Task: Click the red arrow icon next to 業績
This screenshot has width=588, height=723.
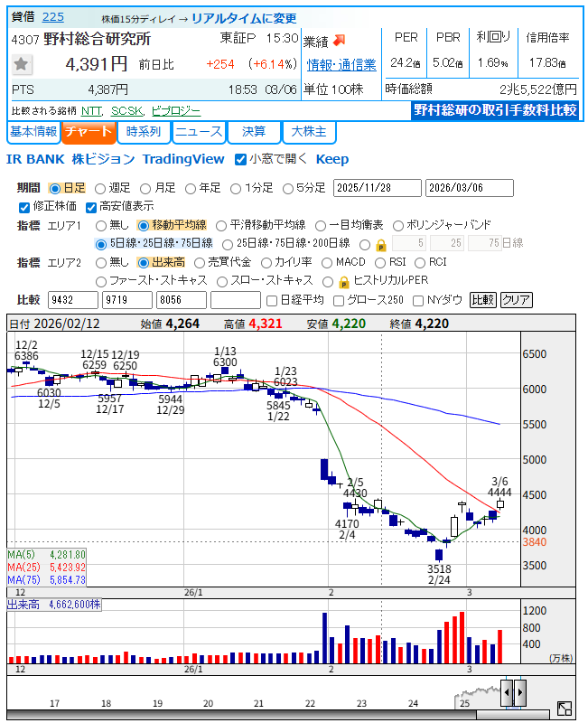Action: [340, 41]
